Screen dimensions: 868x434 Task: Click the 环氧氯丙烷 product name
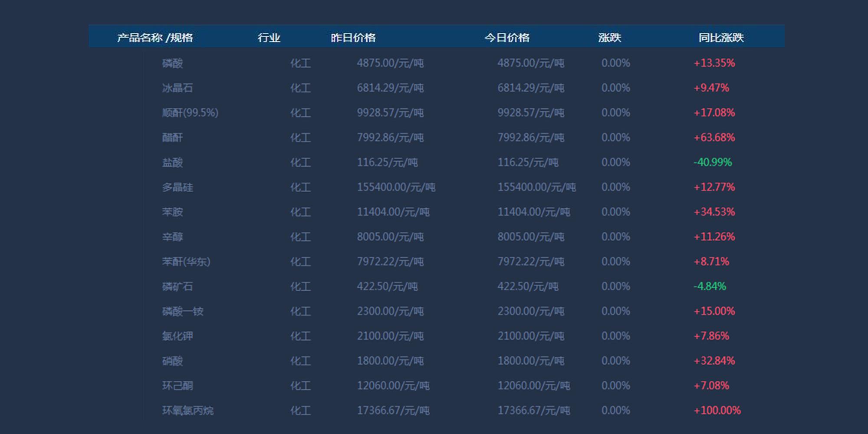[x=187, y=411]
